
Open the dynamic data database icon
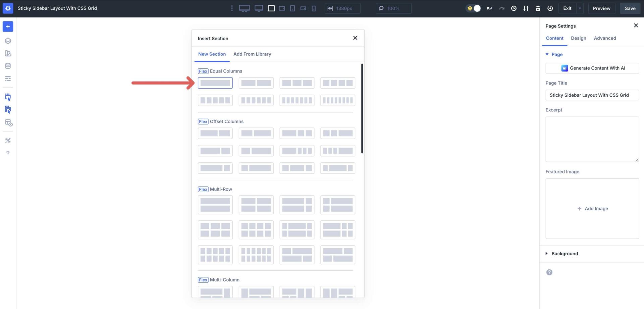click(x=8, y=66)
